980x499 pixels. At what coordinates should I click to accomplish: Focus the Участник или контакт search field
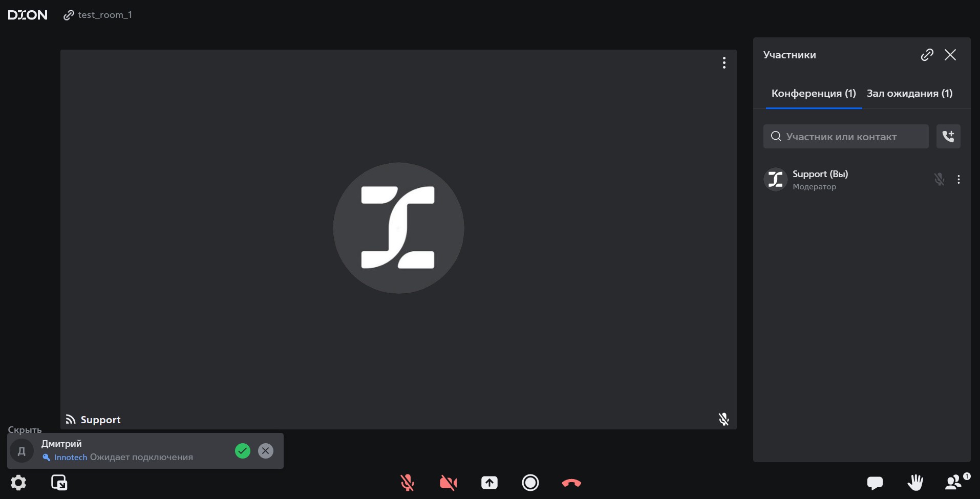coord(846,137)
